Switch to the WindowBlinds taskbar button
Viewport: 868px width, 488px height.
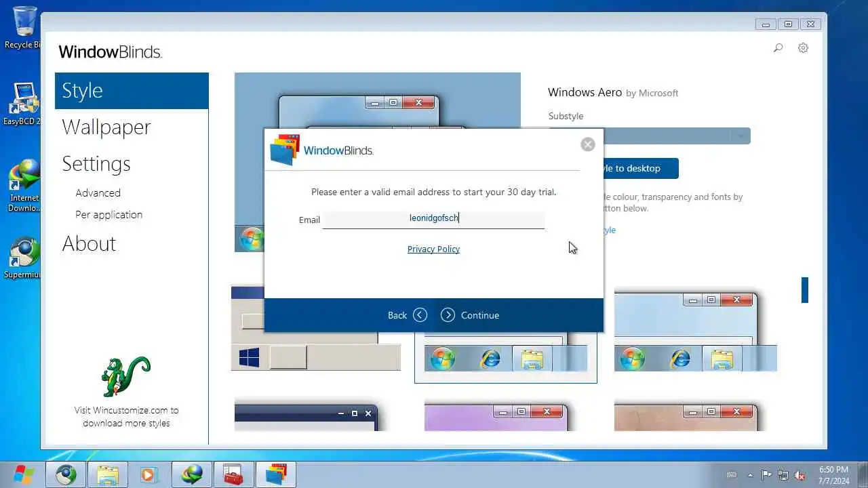tap(276, 475)
